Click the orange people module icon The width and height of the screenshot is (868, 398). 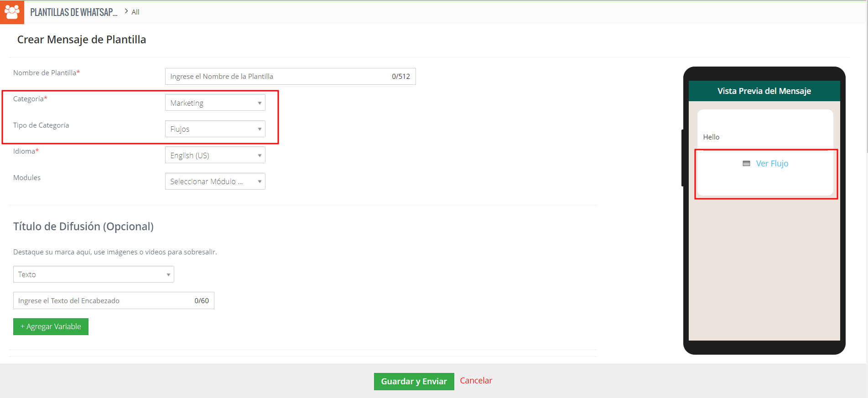pyautogui.click(x=12, y=12)
